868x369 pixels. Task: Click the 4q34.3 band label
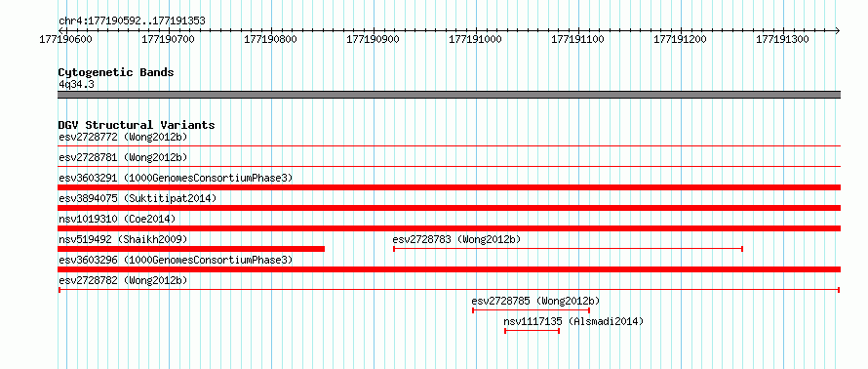click(x=76, y=84)
